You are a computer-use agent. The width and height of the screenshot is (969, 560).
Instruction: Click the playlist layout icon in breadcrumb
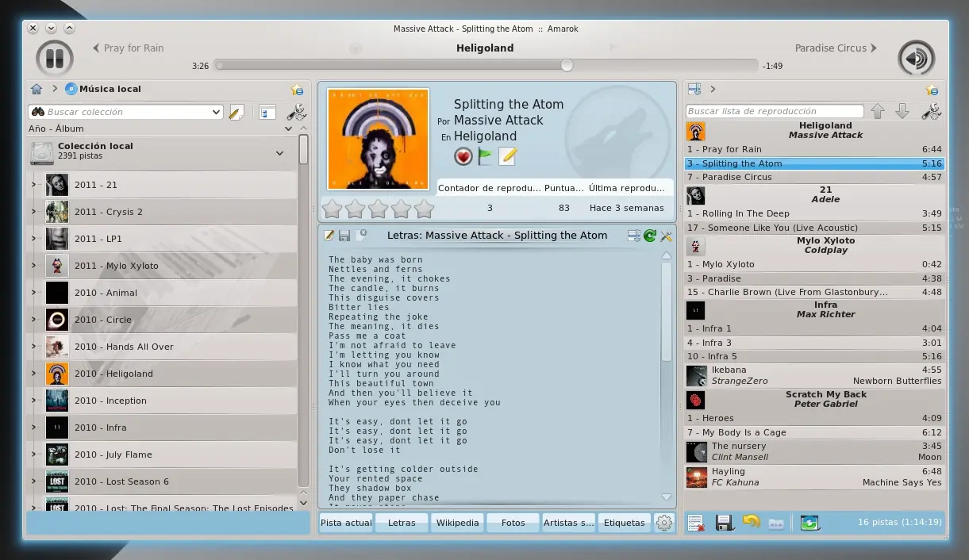point(694,89)
